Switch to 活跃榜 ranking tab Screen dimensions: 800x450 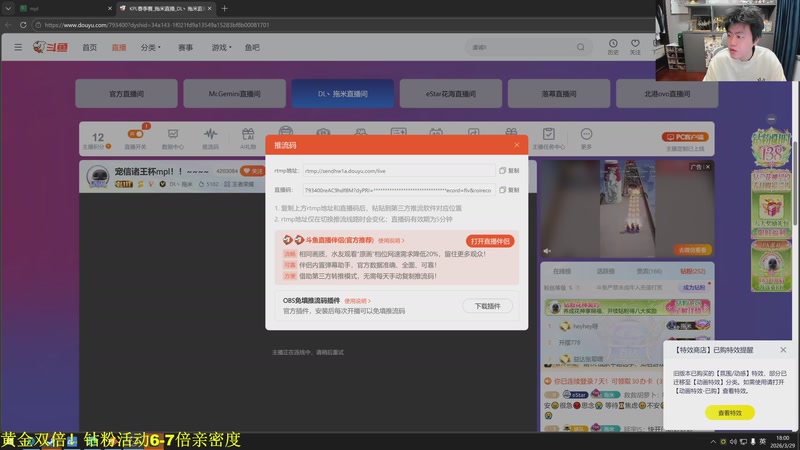[x=606, y=271]
